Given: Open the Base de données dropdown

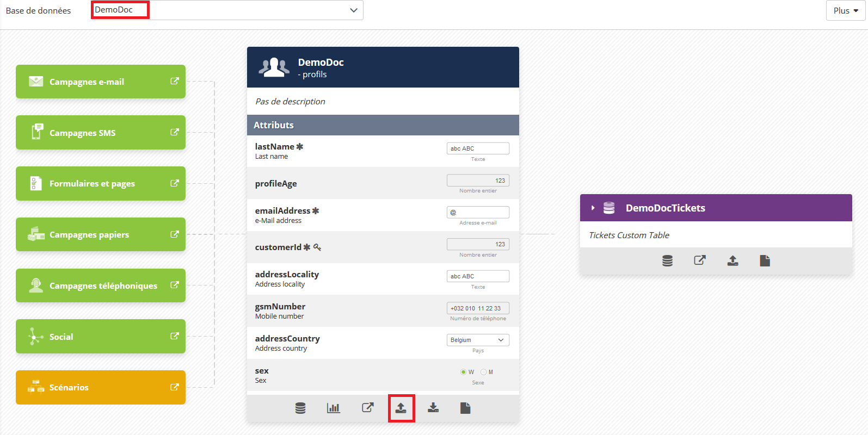Looking at the screenshot, I should click(x=227, y=10).
